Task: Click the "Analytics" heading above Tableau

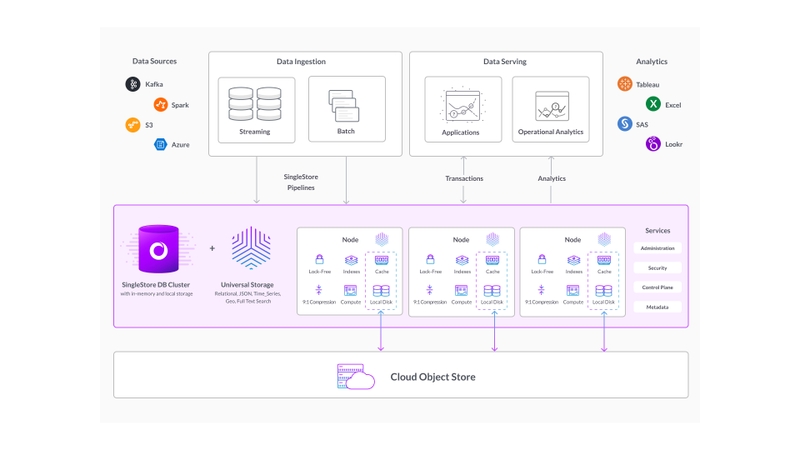Action: point(652,61)
